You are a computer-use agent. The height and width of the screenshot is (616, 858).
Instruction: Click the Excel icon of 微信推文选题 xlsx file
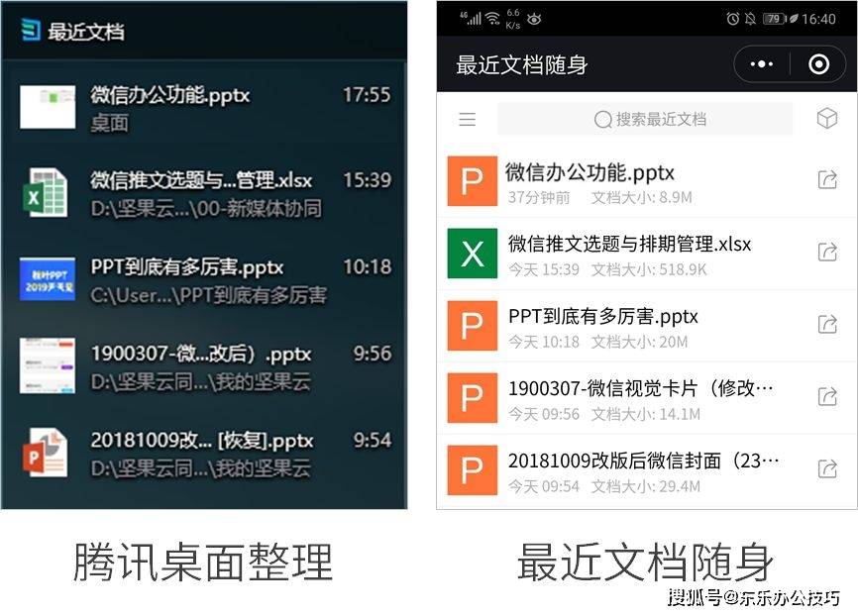pos(45,192)
